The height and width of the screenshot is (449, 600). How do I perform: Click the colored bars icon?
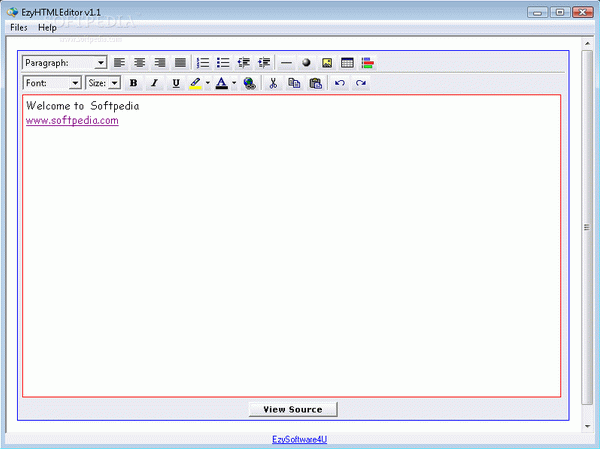click(367, 63)
